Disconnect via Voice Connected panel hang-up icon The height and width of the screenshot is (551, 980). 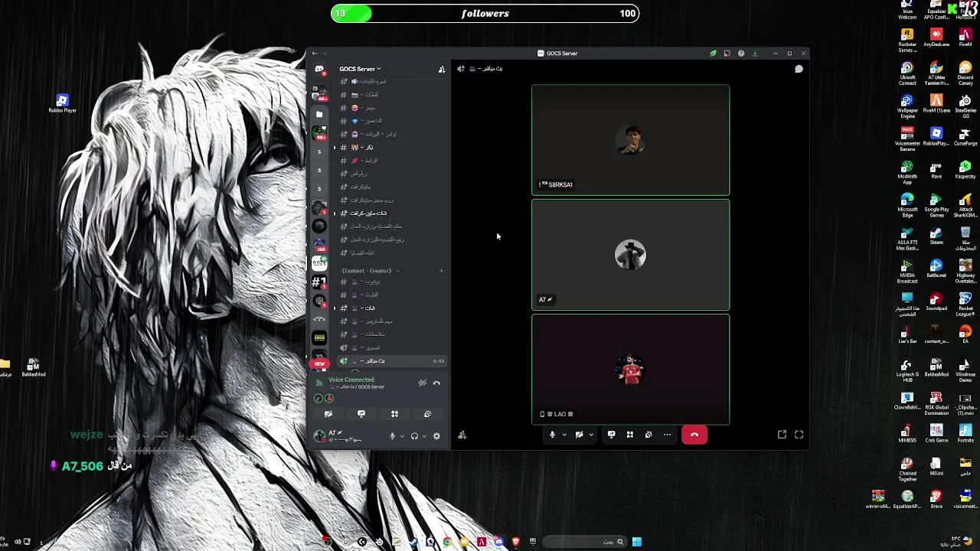[x=436, y=383]
